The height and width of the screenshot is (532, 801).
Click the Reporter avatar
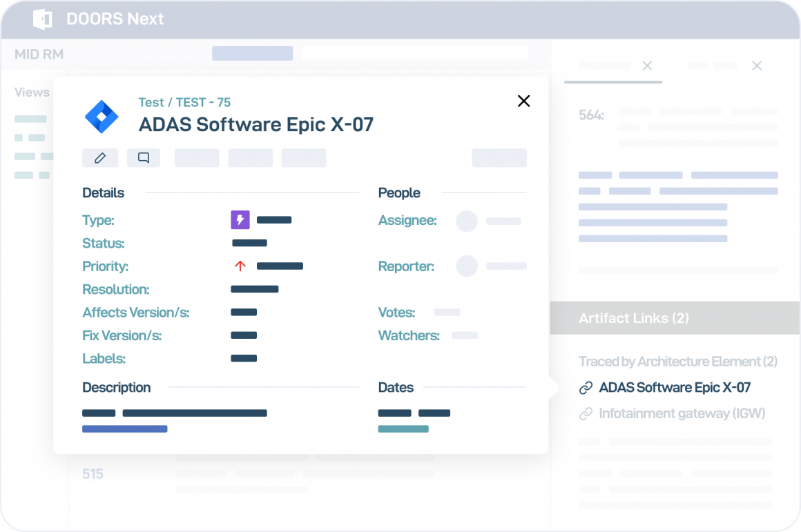467,266
